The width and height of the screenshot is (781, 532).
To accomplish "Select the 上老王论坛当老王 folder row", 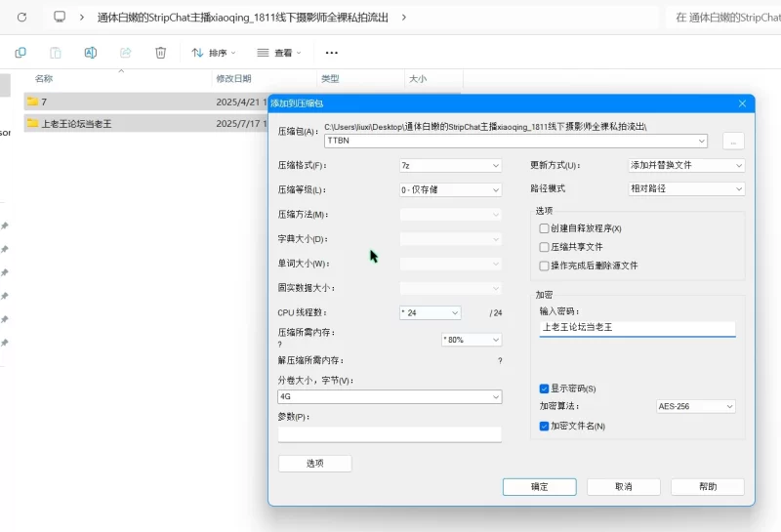I will 145,124.
